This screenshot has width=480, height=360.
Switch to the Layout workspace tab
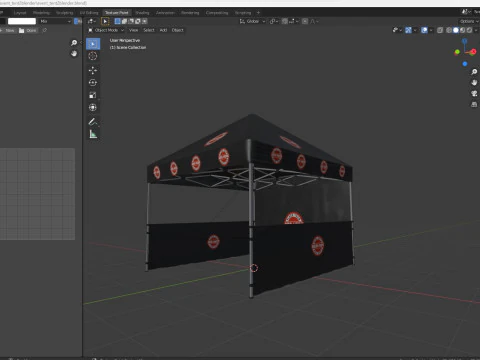pos(20,13)
